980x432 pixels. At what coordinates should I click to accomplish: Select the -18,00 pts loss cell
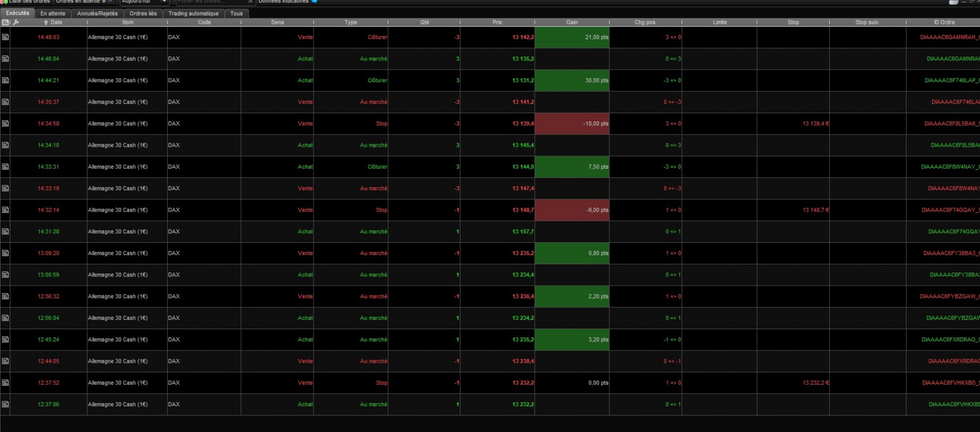point(572,124)
